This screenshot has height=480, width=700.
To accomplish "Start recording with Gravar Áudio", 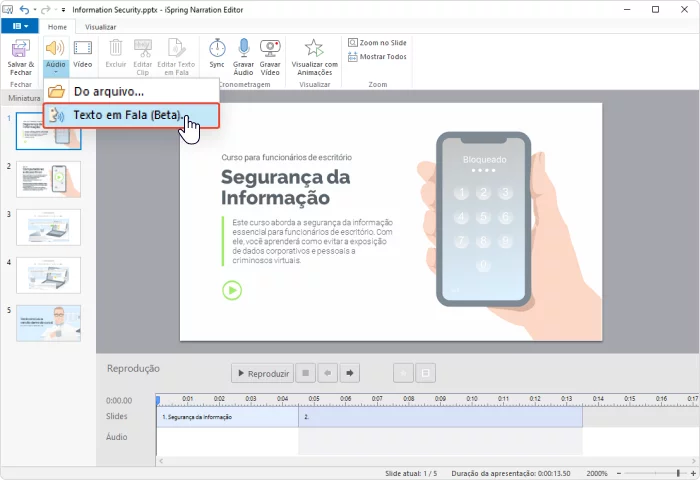I will click(243, 55).
